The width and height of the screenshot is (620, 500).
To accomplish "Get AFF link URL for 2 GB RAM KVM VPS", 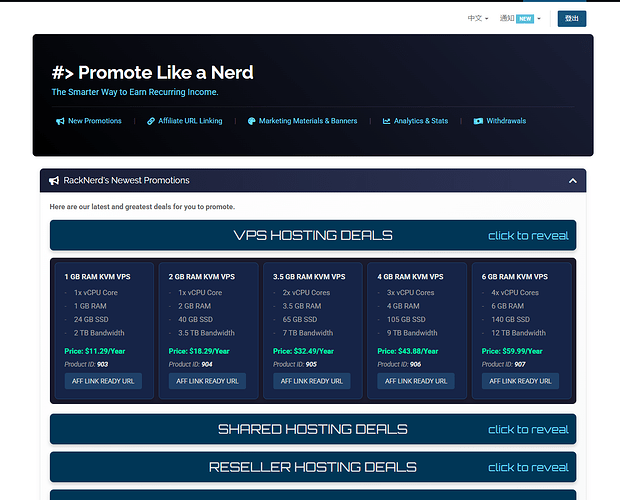I will pos(207,381).
